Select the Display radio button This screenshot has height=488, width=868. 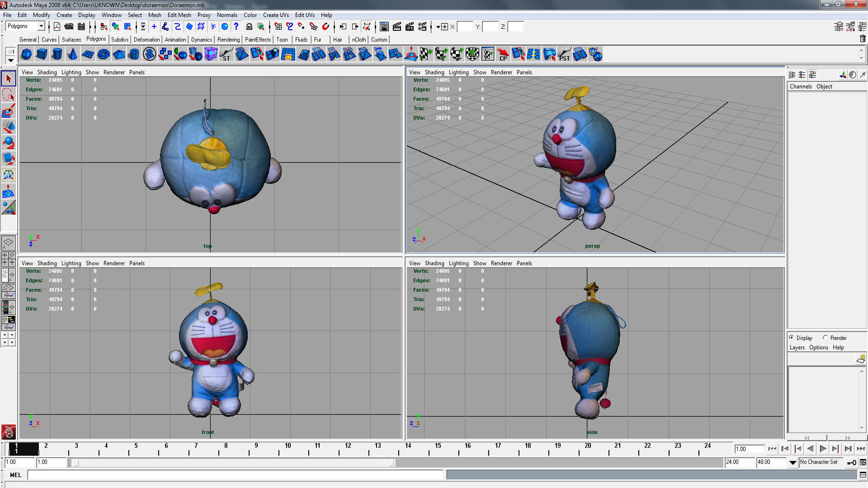click(x=792, y=338)
